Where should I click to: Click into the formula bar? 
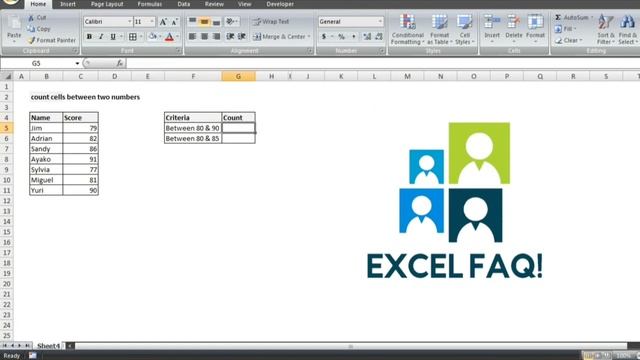tap(382, 63)
